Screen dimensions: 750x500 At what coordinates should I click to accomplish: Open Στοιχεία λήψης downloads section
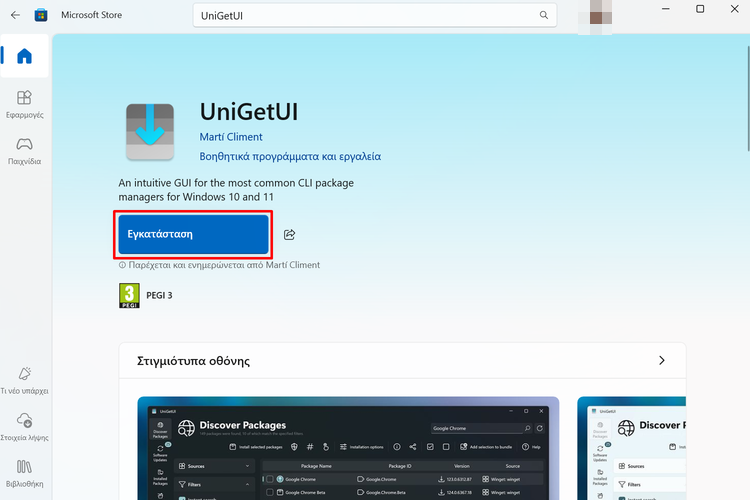(x=24, y=427)
